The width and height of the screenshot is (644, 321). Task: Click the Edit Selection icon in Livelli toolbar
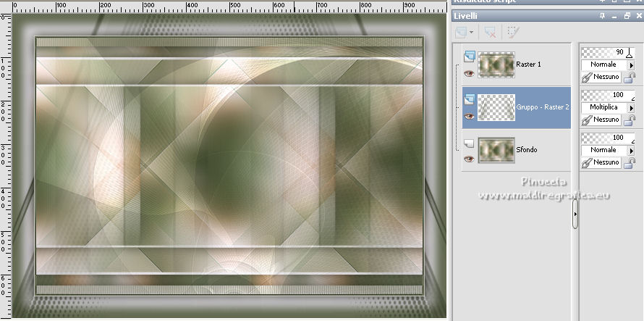coord(512,32)
